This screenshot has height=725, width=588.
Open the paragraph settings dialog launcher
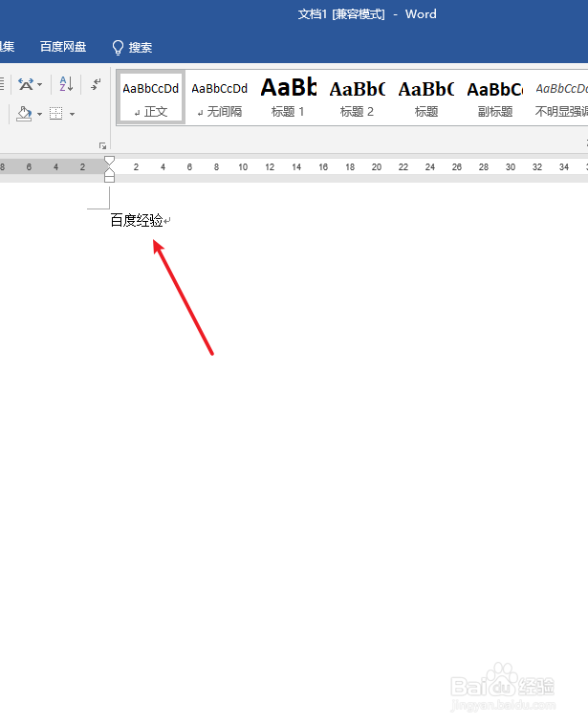click(102, 146)
